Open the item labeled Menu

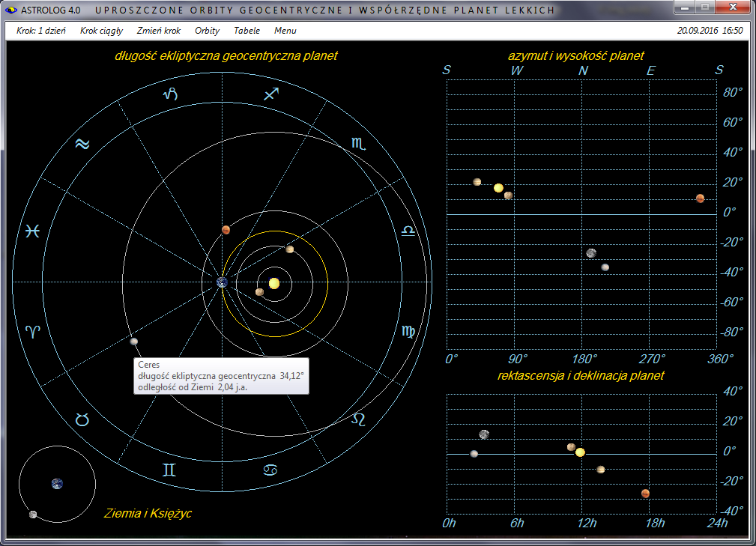point(285,31)
